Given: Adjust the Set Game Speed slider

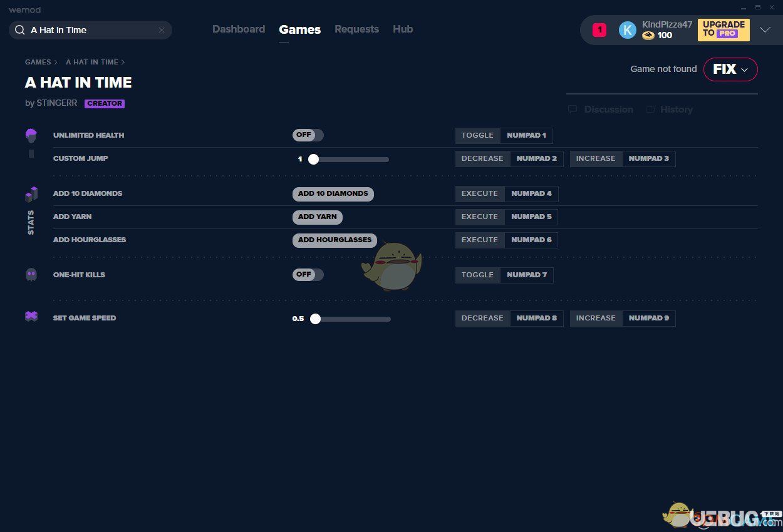Looking at the screenshot, I should pyautogui.click(x=350, y=319).
